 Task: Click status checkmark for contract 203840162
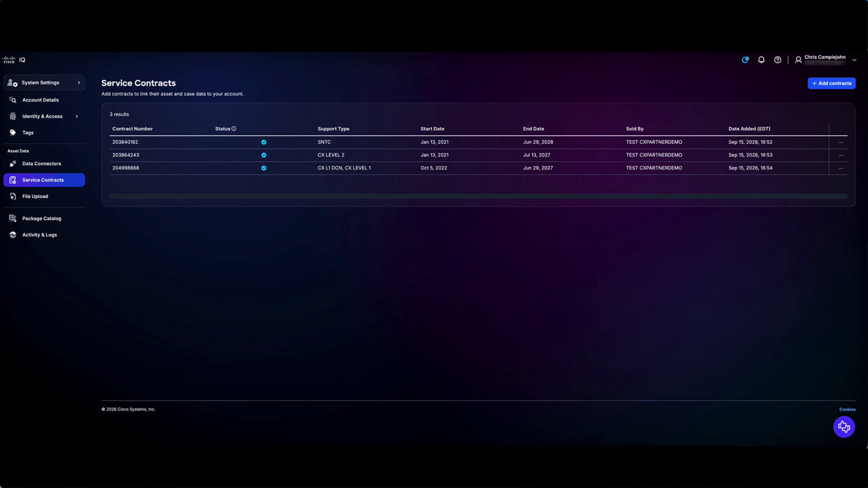(x=264, y=142)
